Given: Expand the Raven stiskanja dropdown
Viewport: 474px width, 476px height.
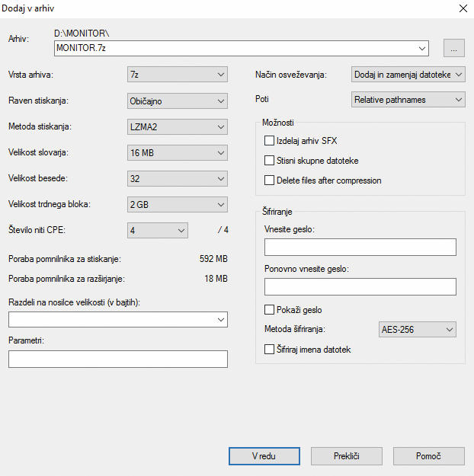Looking at the screenshot, I should pos(177,101).
